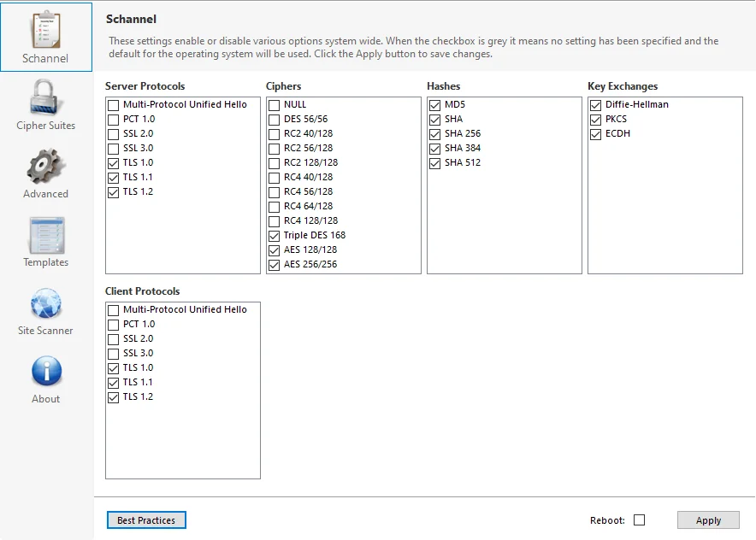
Task: Check the RC4 56/128 cipher
Action: pyautogui.click(x=274, y=192)
